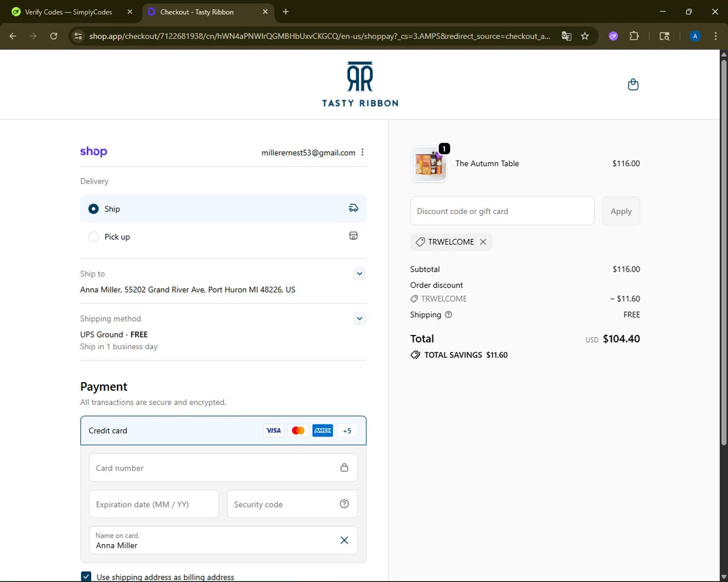Click the Apply discount button

(x=621, y=211)
